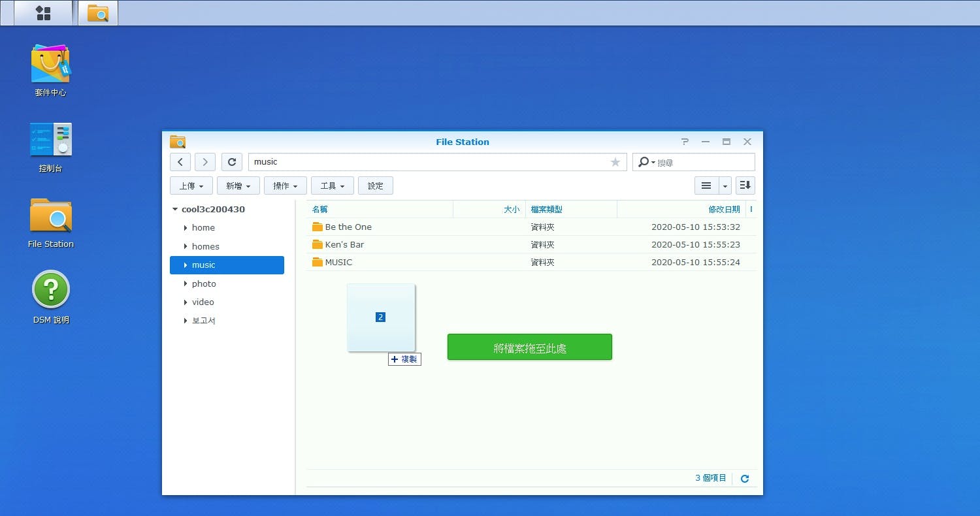Image resolution: width=980 pixels, height=516 pixels.
Task: Expand the home folder in the tree
Action: click(186, 228)
